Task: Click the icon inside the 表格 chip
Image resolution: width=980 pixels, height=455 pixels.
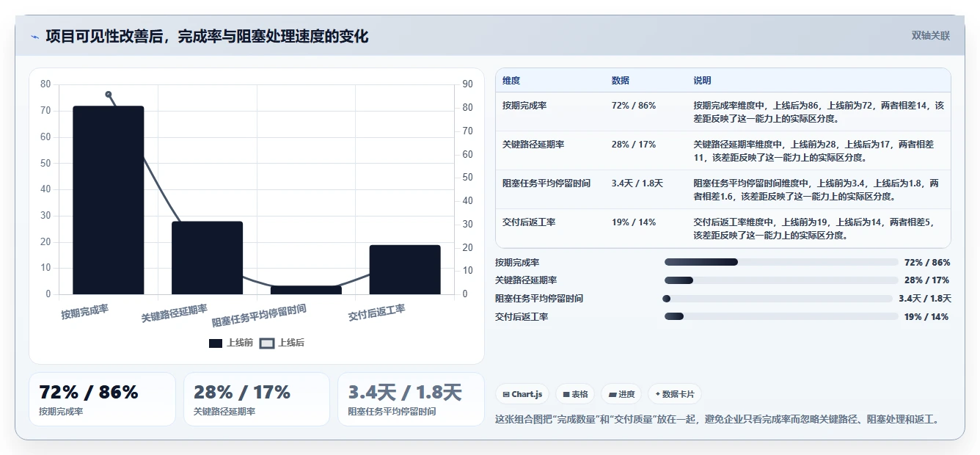Action: [566, 394]
